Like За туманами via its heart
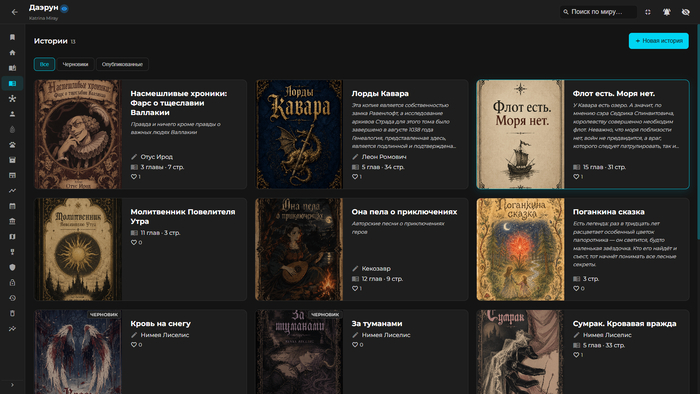700x394 pixels. pos(355,344)
